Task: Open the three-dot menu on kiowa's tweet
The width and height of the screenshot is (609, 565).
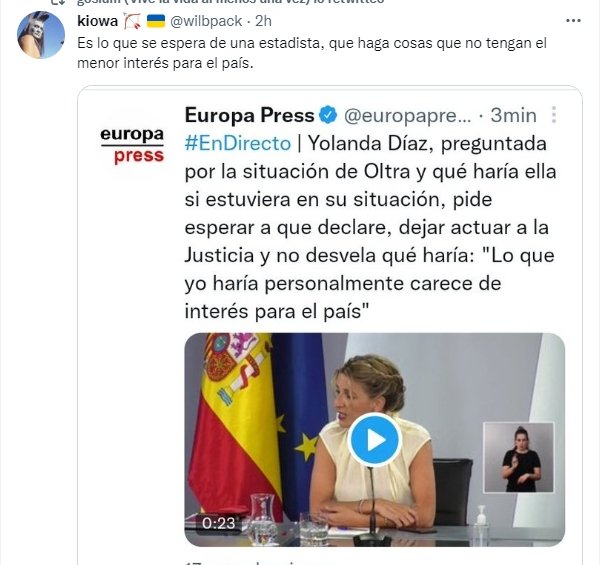Action: [573, 21]
